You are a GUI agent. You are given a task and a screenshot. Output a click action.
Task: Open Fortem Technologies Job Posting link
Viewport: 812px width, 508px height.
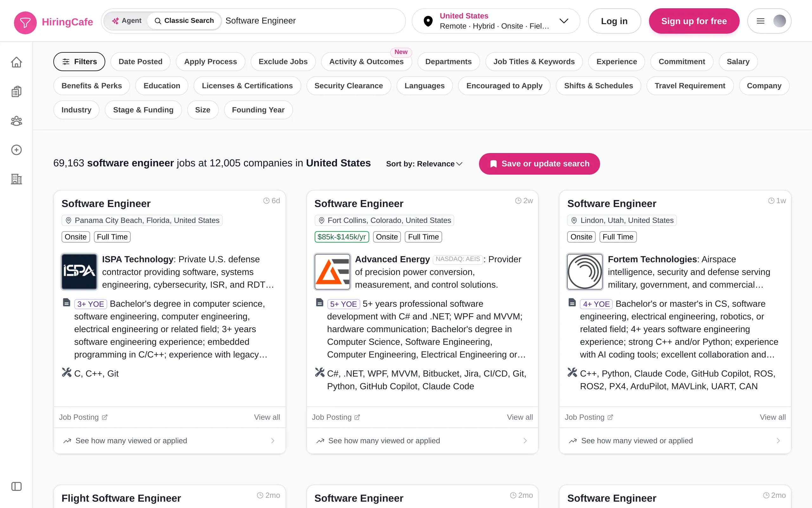click(x=589, y=417)
